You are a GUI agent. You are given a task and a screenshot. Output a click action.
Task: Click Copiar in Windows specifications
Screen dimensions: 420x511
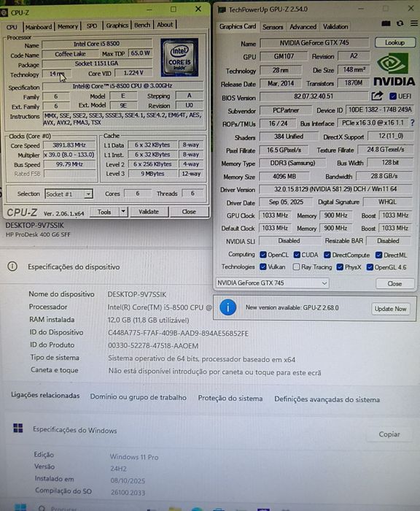click(389, 434)
